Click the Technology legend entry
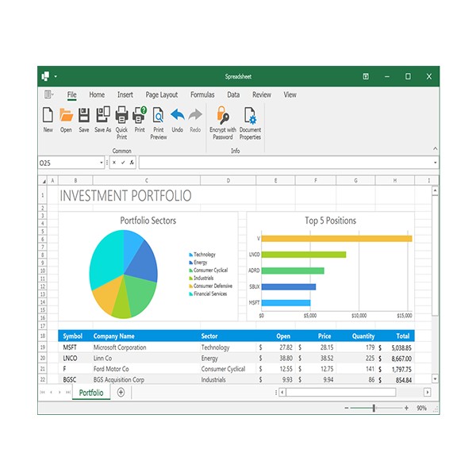 202,255
